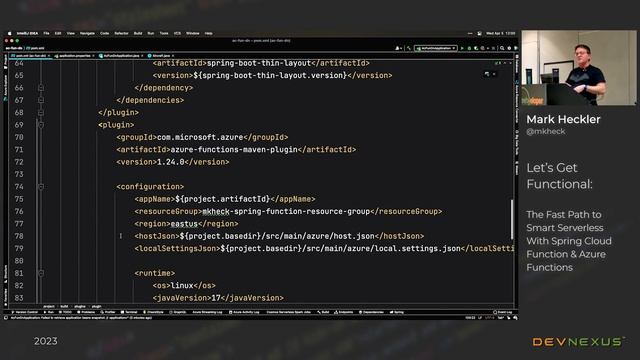The width and height of the screenshot is (640, 360).
Task: Open IDE settings gear icon
Action: (509, 48)
